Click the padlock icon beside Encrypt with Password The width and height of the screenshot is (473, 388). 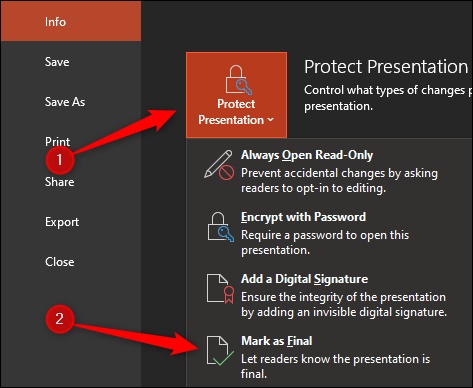pyautogui.click(x=220, y=227)
